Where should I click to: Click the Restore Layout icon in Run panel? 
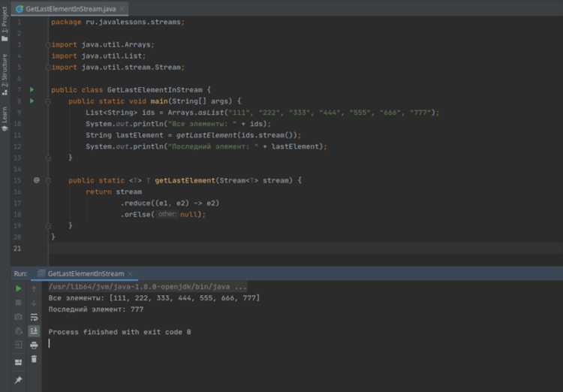18,362
